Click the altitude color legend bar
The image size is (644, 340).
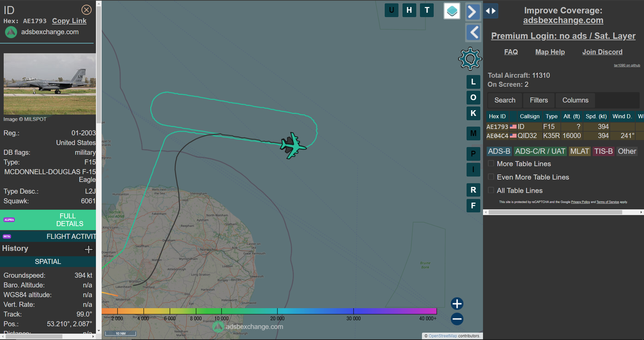269,311
